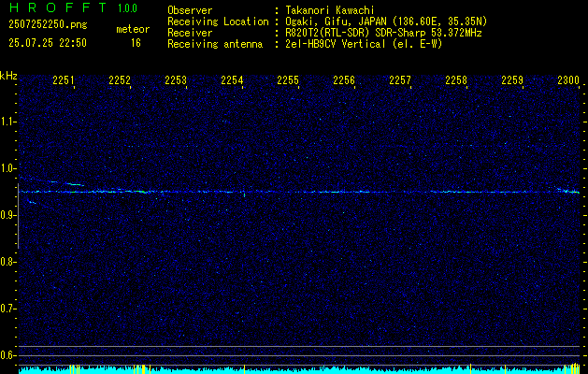The height and width of the screenshot is (374, 588).
Task: Click time marker 2255
Action: tap(288, 79)
